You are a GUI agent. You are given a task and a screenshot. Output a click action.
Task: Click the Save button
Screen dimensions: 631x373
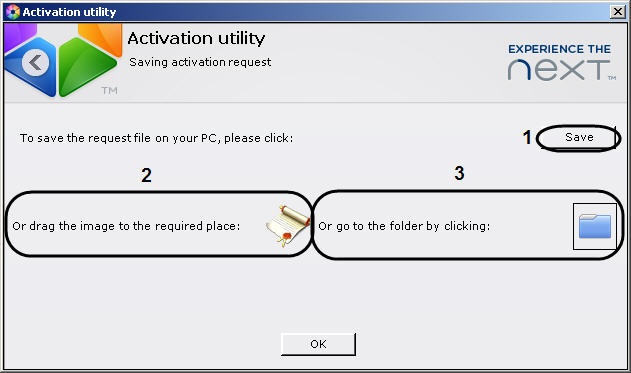(x=579, y=138)
